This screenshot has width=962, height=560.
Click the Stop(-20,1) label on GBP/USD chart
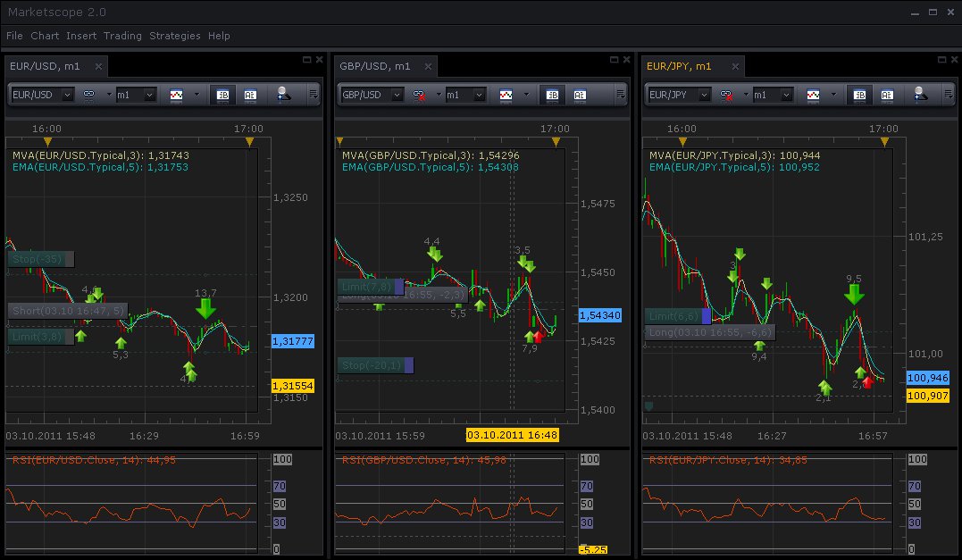point(372,365)
